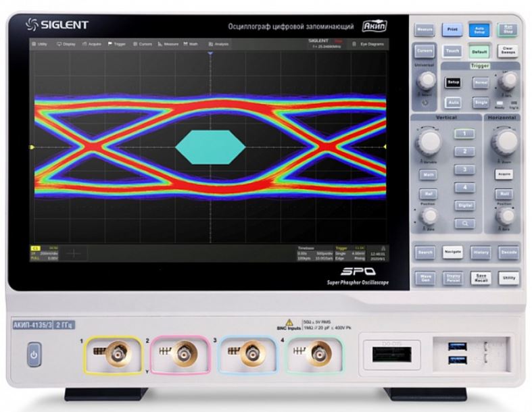Click the magnifier zoom button
532x412 pixels.
coord(464,223)
